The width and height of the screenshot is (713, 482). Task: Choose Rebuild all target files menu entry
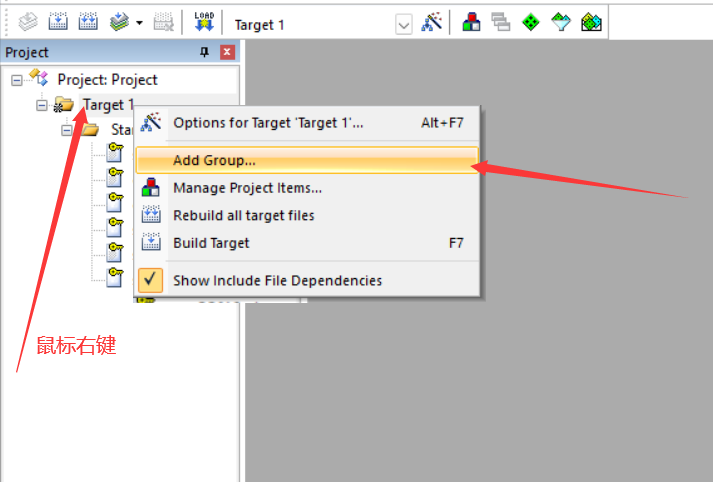coord(307,215)
